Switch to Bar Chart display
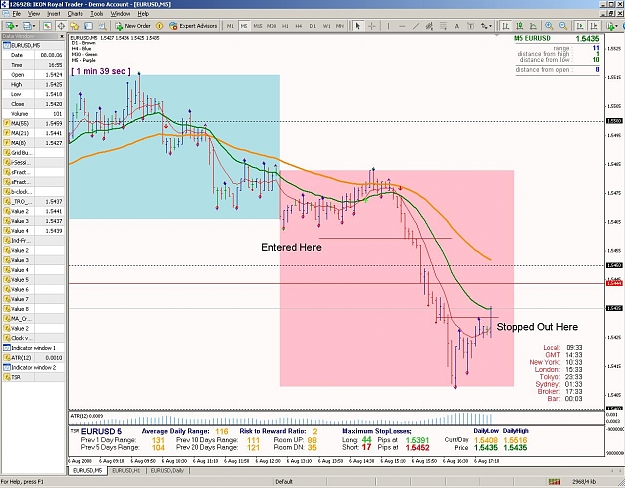 pyautogui.click(x=506, y=26)
